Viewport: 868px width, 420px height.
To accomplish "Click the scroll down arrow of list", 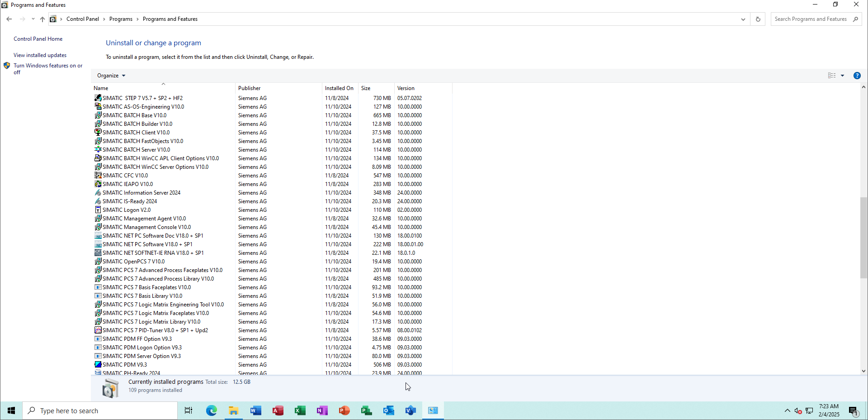I will coord(863,371).
